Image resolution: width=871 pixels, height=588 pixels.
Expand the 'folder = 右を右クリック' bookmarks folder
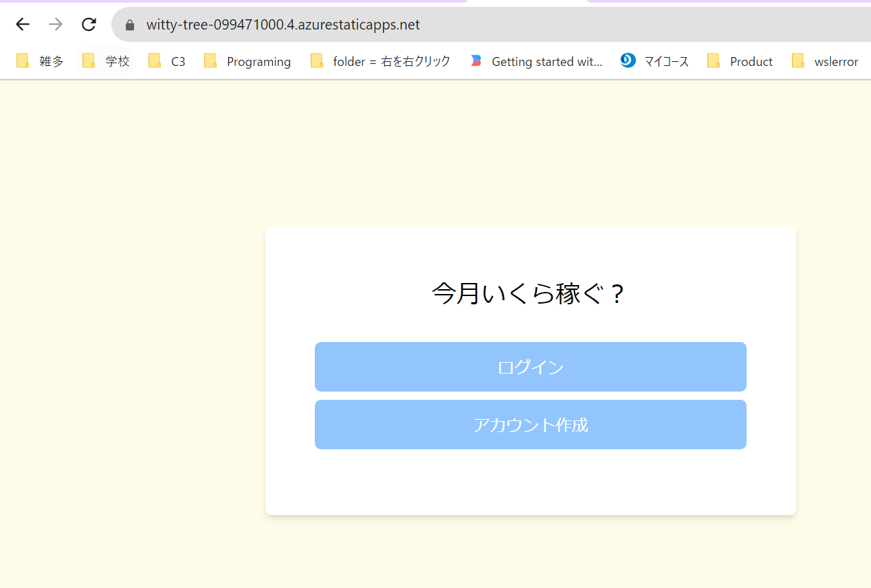(x=380, y=61)
